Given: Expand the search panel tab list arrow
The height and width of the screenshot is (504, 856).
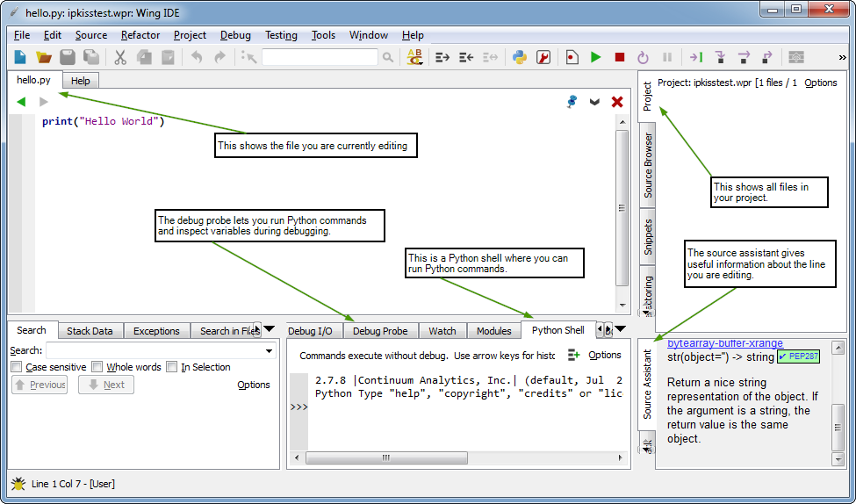Looking at the screenshot, I should tap(270, 329).
